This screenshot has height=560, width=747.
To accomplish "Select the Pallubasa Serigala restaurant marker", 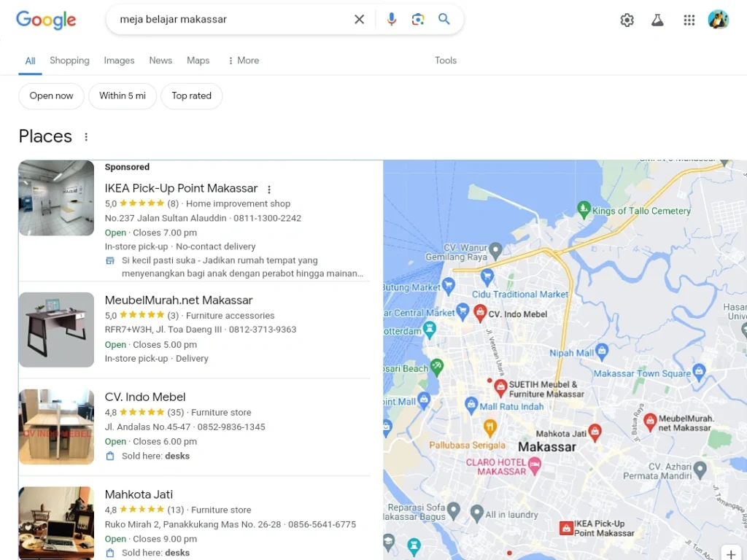I will [x=489, y=427].
